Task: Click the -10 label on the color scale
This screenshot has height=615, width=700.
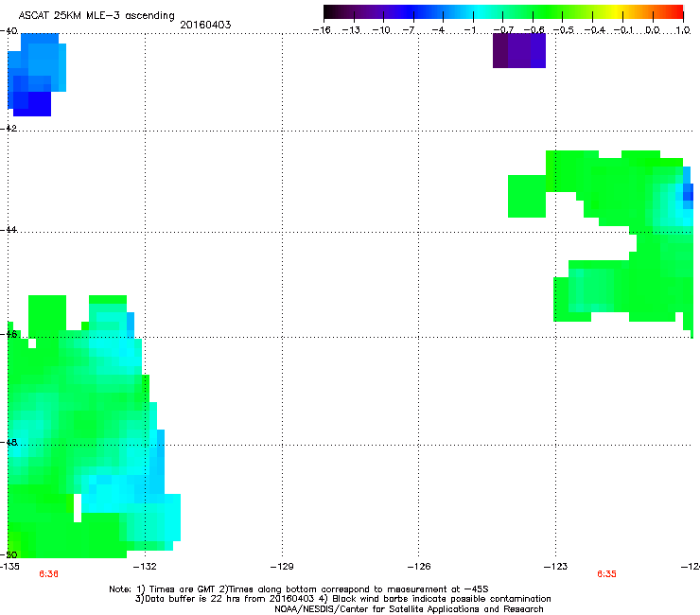Action: click(x=381, y=30)
